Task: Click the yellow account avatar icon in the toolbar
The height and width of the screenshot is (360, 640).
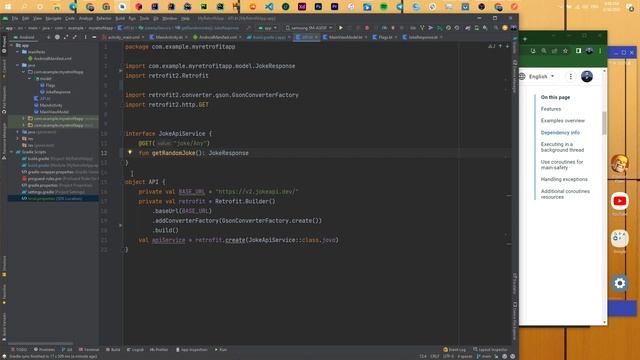Action: [x=505, y=28]
